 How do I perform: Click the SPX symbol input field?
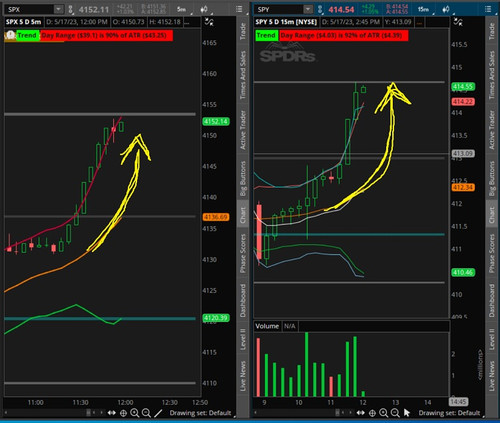tap(29, 9)
